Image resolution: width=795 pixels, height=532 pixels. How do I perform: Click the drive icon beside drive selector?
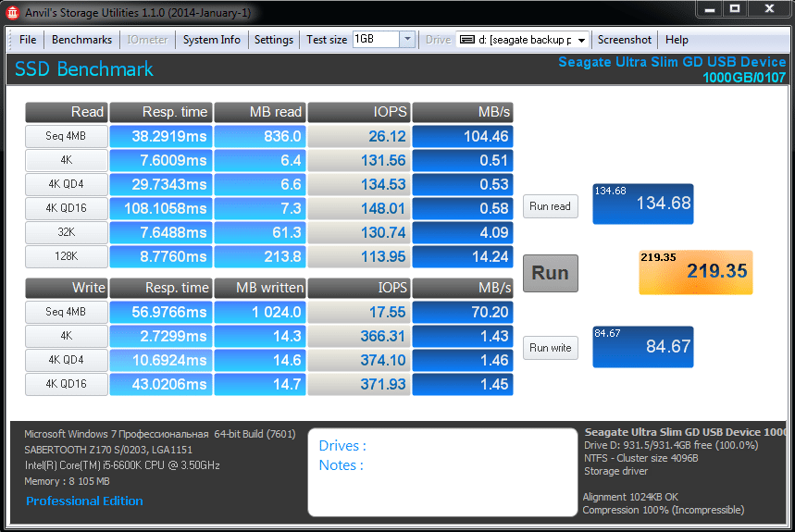pos(467,40)
